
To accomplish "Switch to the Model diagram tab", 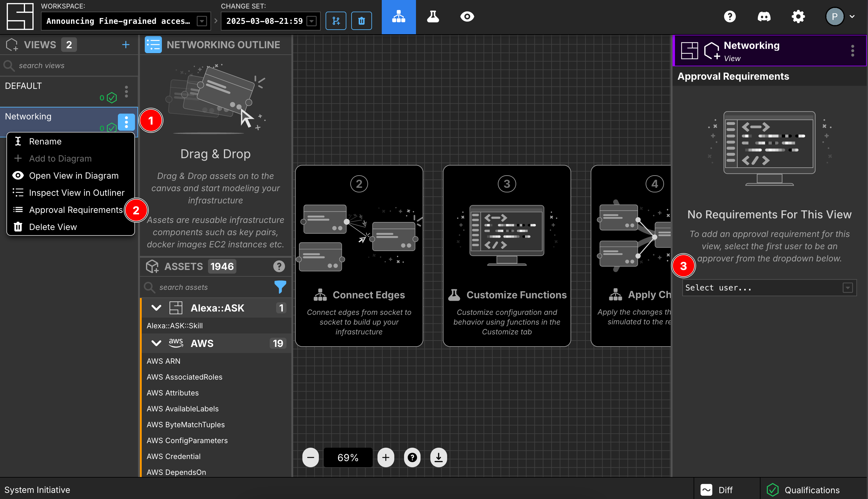I will (x=399, y=17).
